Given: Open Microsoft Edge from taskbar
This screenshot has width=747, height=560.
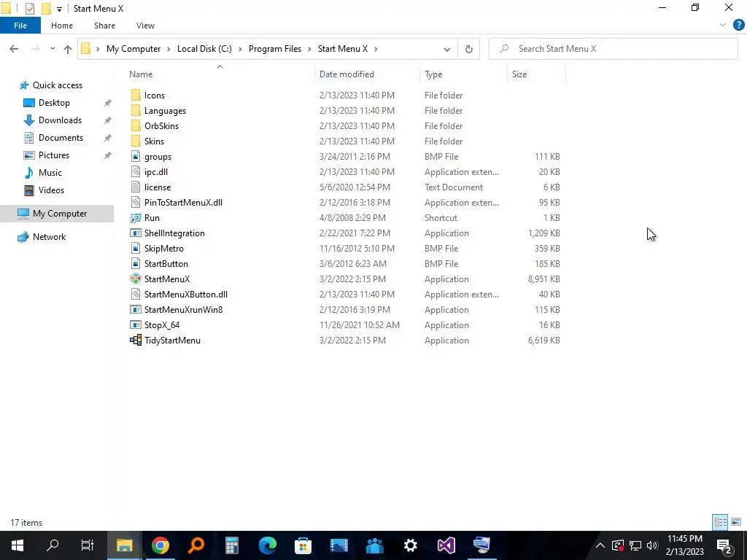Looking at the screenshot, I should pyautogui.click(x=268, y=545).
